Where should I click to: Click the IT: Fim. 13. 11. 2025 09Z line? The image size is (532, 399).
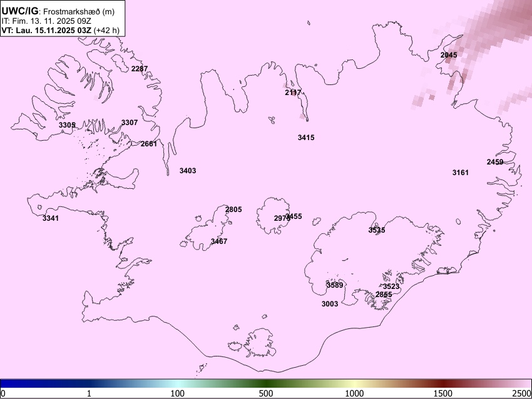pos(45,21)
